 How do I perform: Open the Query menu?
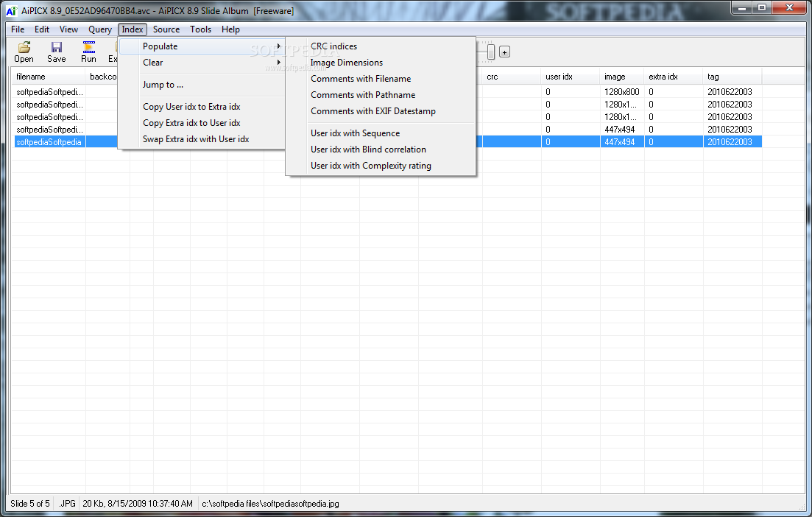tap(100, 29)
